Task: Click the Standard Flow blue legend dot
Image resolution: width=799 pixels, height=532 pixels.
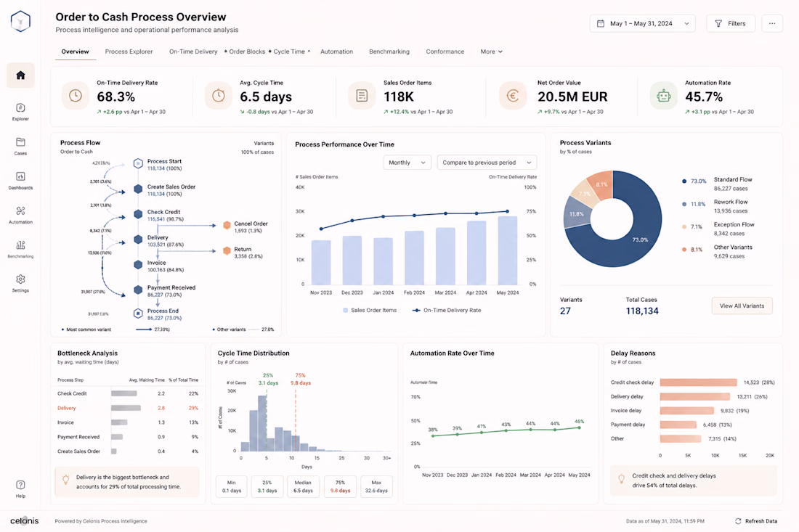Action: coord(684,181)
